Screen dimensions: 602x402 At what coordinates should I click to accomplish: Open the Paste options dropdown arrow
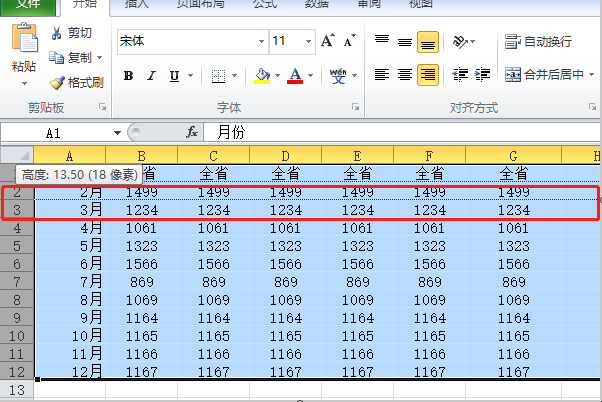(x=24, y=83)
